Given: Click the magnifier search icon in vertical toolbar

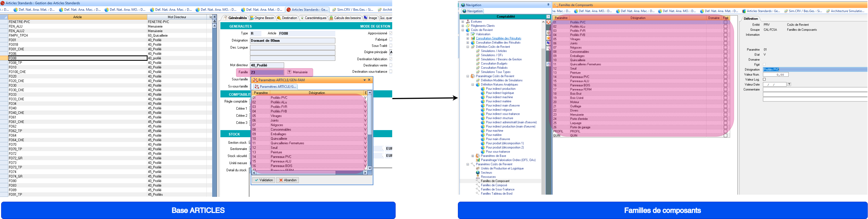Looking at the screenshot, I should (548, 49).
